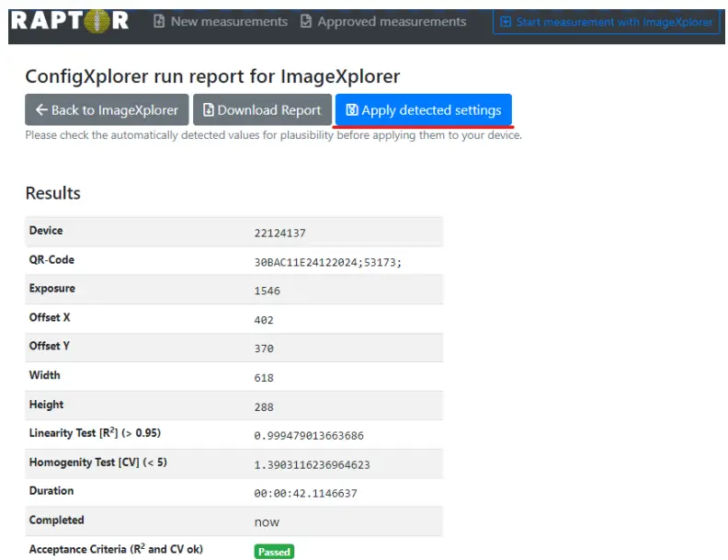
Task: Click the Offset X label
Action: point(50,317)
